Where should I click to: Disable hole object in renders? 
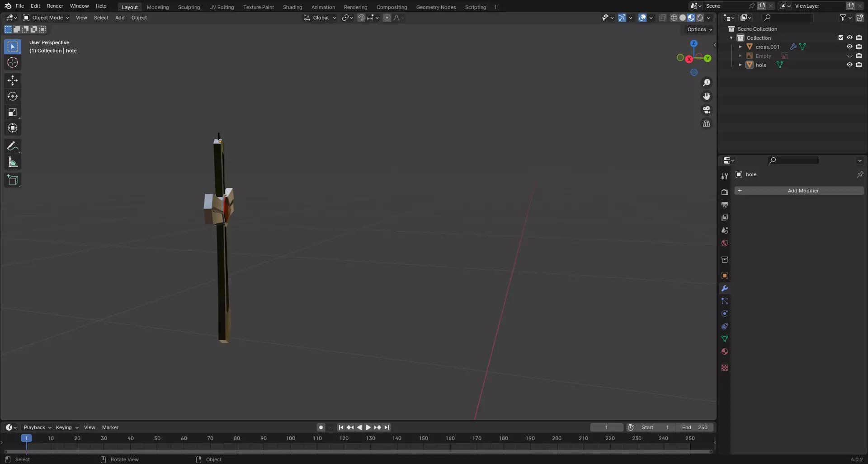[859, 65]
